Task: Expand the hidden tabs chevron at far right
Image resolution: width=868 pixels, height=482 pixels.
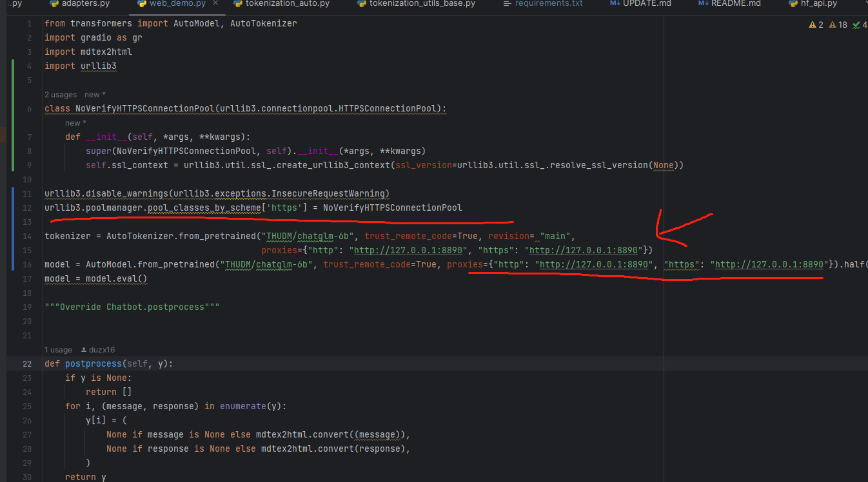Action: [859, 4]
